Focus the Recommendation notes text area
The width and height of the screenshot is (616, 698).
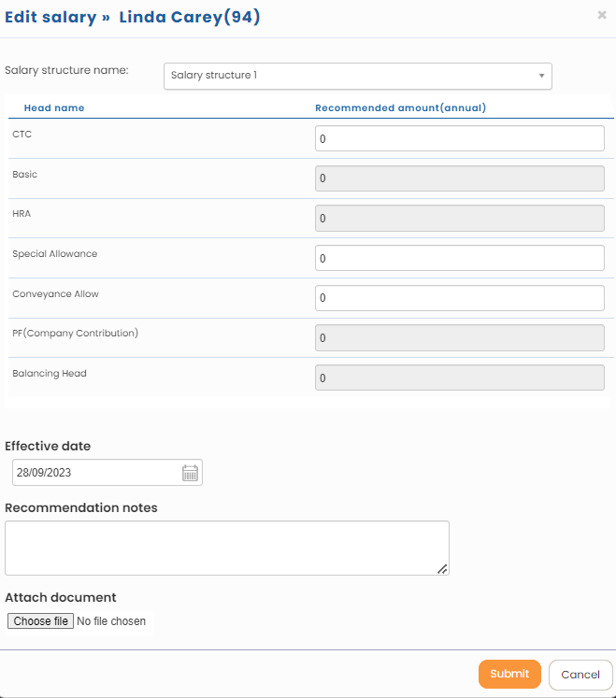coord(226,548)
